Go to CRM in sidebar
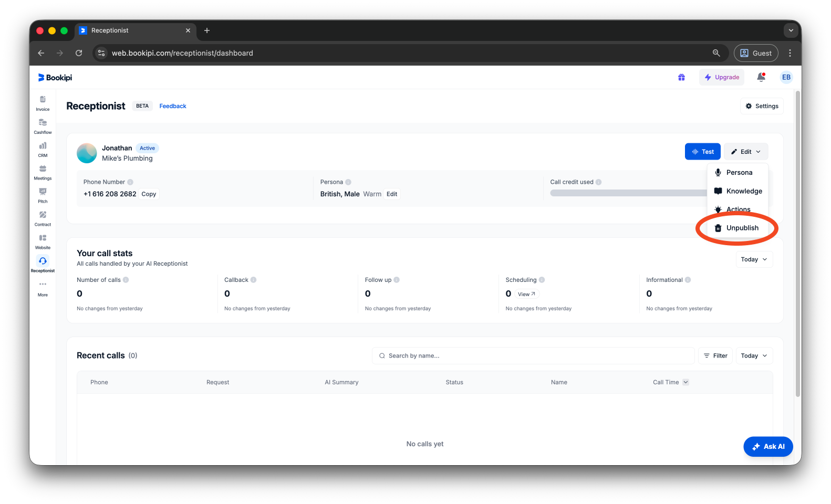831x504 pixels. 43,149
